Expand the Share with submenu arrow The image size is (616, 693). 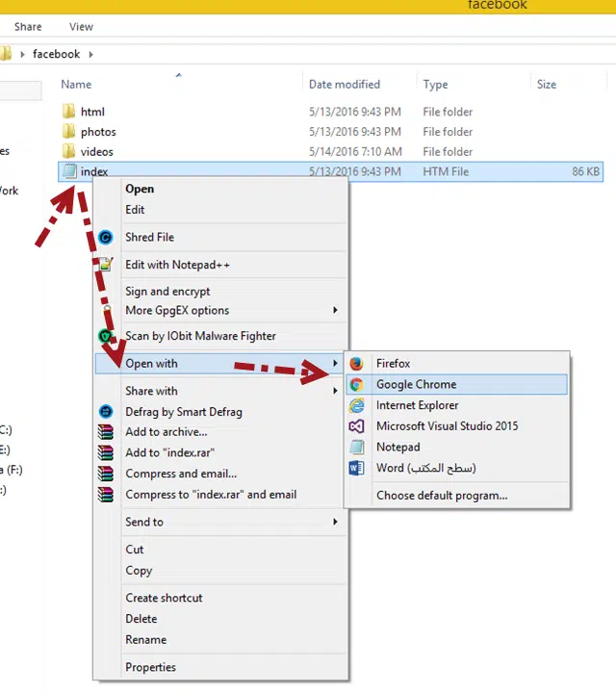pos(335,391)
